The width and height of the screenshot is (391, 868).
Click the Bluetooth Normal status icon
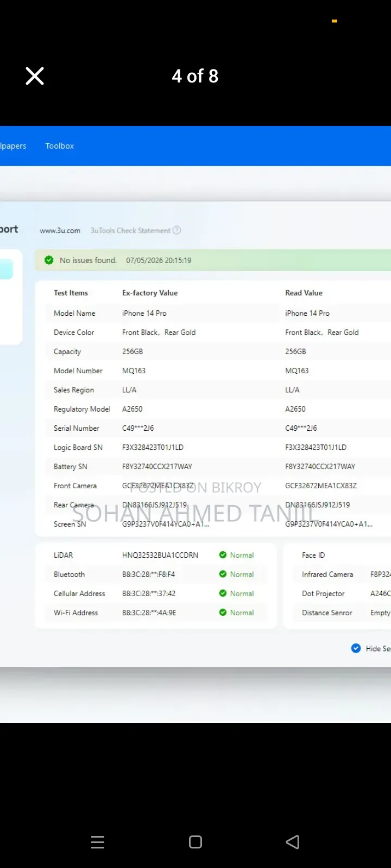(x=223, y=574)
